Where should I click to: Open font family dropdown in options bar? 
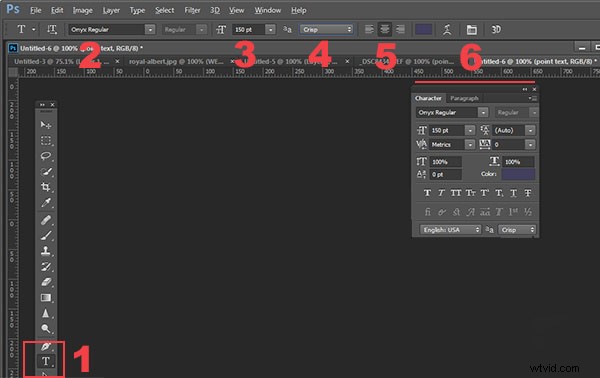click(150, 29)
